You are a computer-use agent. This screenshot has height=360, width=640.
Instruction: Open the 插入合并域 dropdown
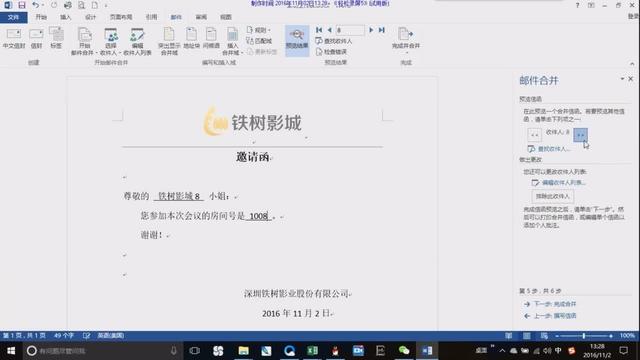pos(232,41)
